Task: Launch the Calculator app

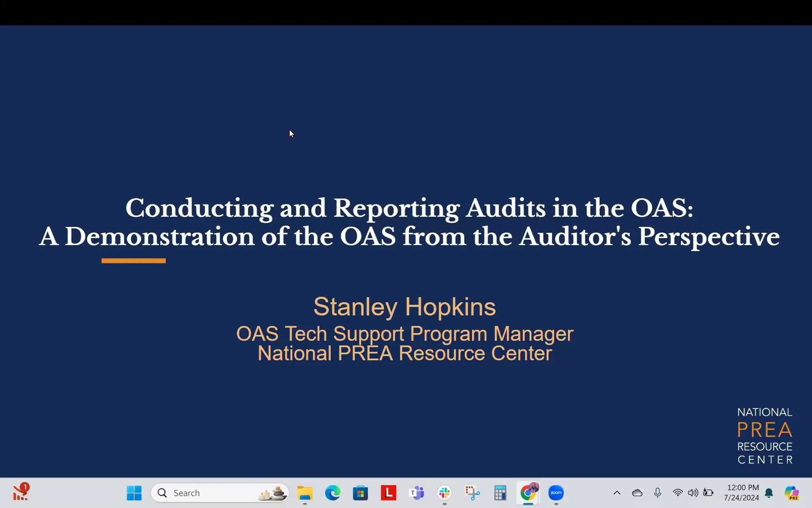Action: click(x=500, y=493)
